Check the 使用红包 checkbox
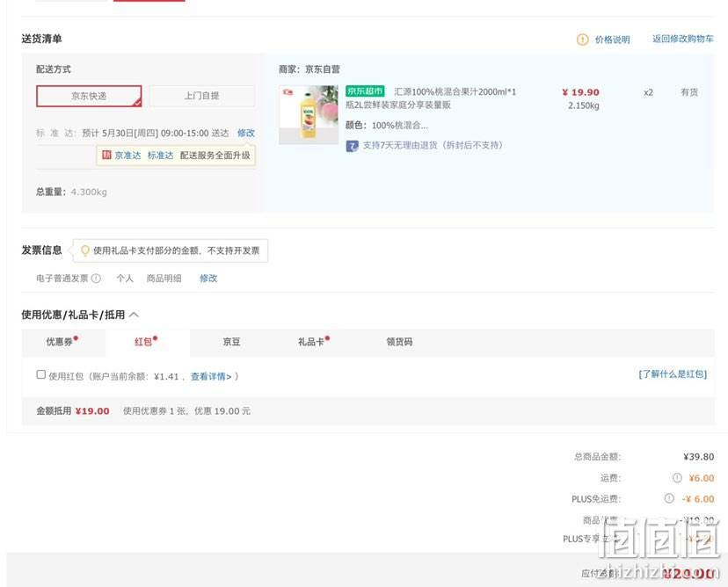Viewport: 728px width, 587px height. tap(40, 374)
